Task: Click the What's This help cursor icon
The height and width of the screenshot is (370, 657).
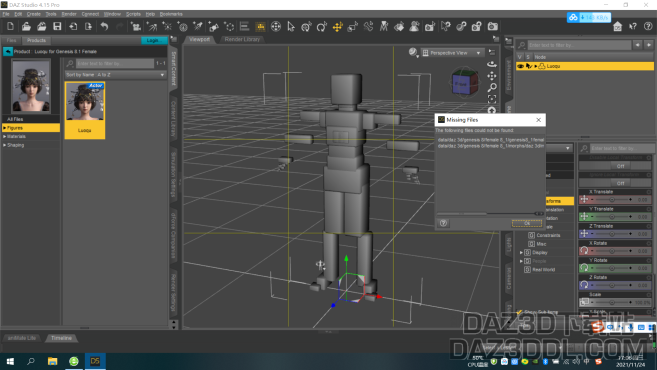Action: tap(633, 27)
